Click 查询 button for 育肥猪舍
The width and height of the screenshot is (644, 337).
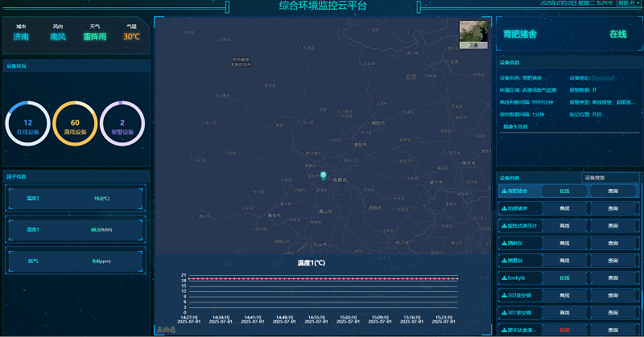(613, 191)
